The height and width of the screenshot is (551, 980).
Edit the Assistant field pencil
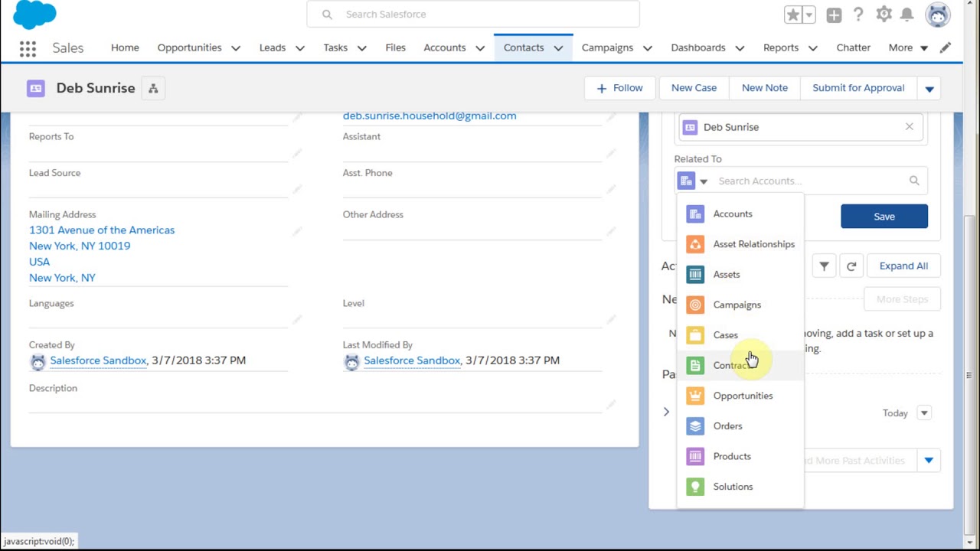(611, 153)
